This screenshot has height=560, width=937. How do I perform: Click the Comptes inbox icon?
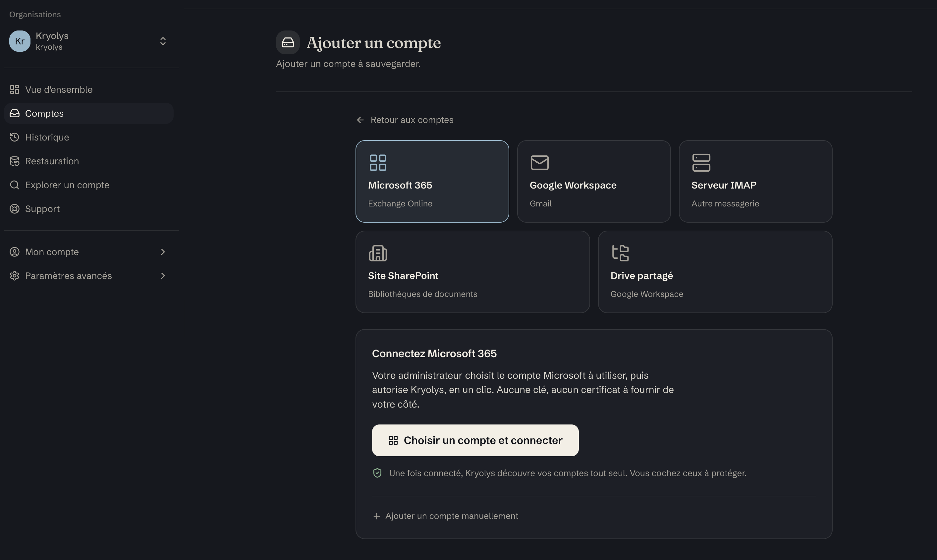click(14, 113)
